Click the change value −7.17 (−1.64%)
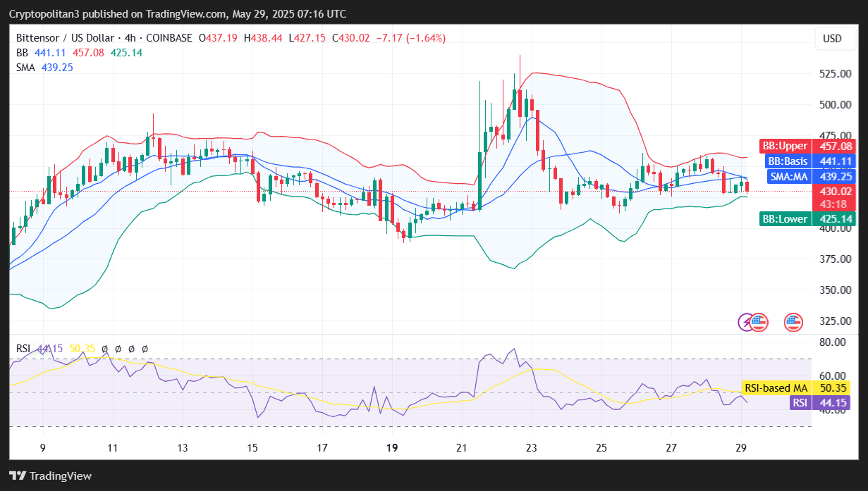 pos(411,38)
